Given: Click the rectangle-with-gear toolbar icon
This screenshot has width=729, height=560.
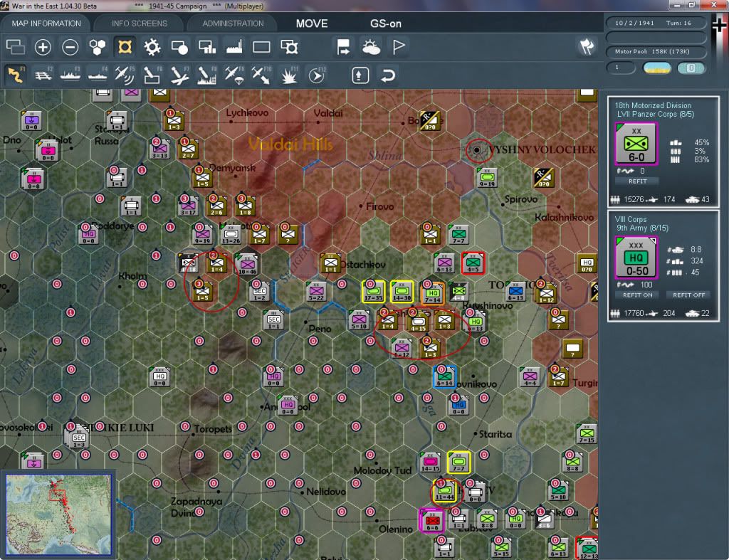Looking at the screenshot, I should click(x=289, y=47).
